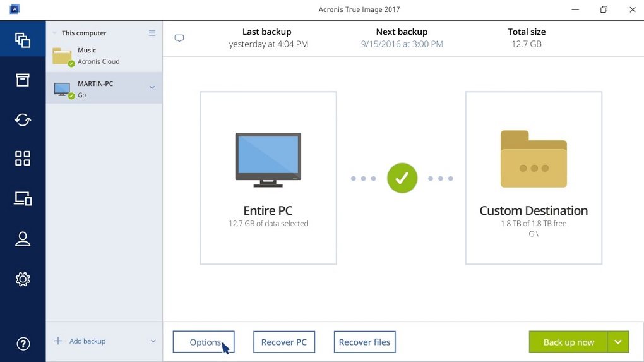
Task: Click the Options button
Action: point(204,342)
